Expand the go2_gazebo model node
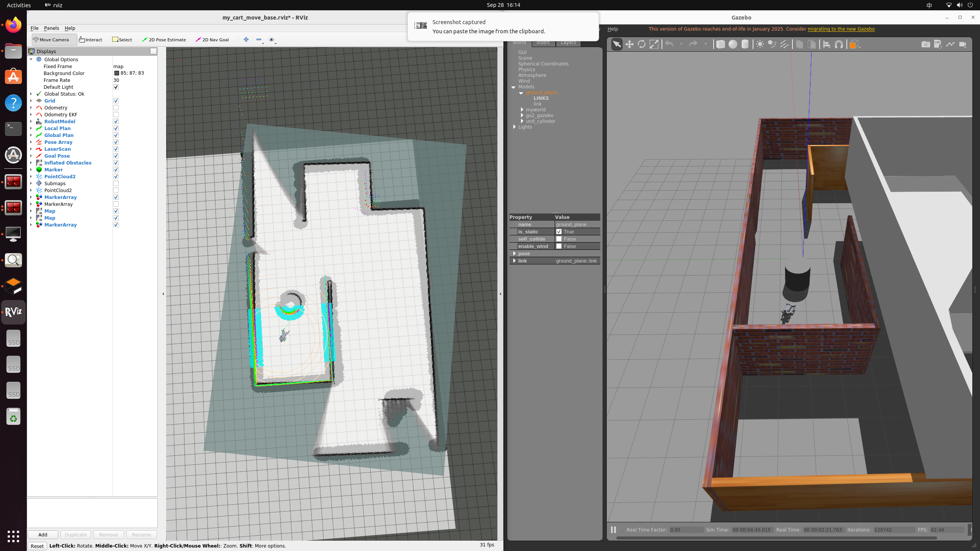The height and width of the screenshot is (551, 980). point(522,115)
